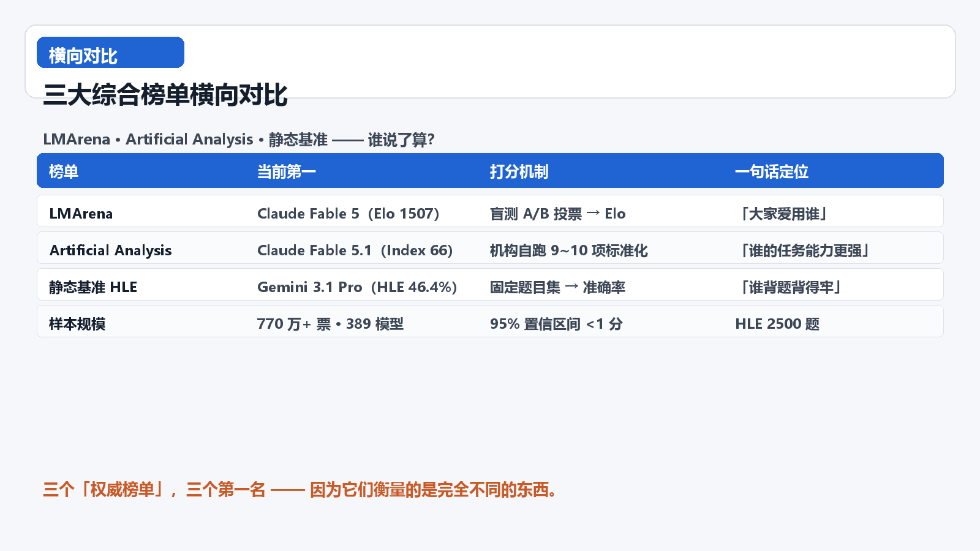This screenshot has width=980, height=551.
Task: Click cell 770 万+ 票 • 389 模型
Action: (331, 324)
